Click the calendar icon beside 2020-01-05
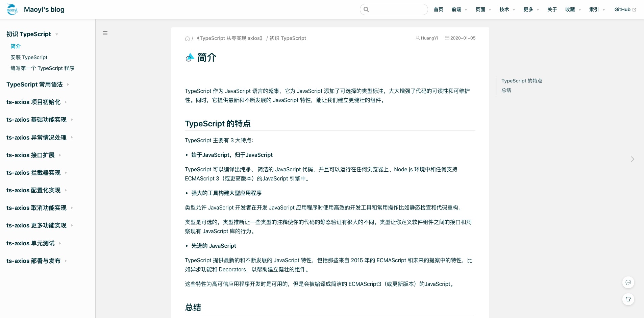Image resolution: width=644 pixels, height=318 pixels. [x=447, y=38]
